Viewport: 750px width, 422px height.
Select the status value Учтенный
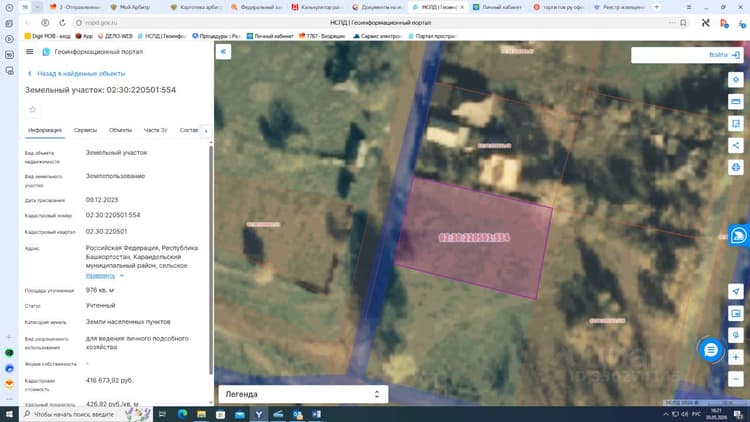point(100,305)
